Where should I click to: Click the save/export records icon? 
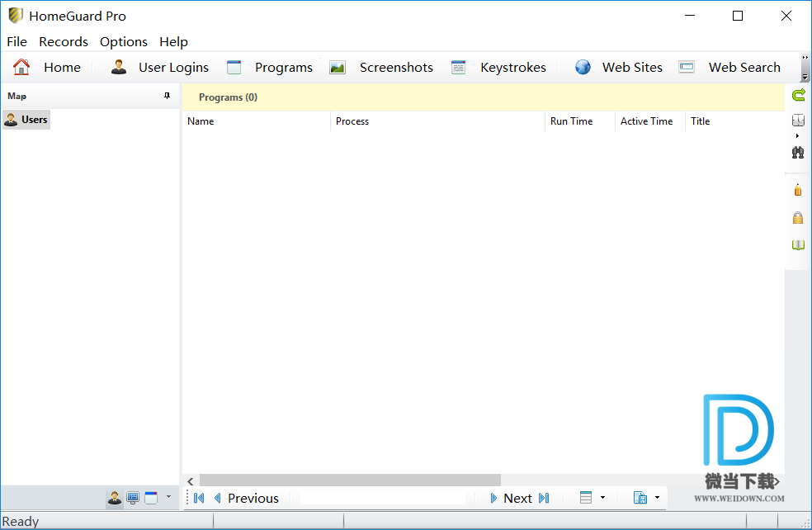(x=640, y=499)
